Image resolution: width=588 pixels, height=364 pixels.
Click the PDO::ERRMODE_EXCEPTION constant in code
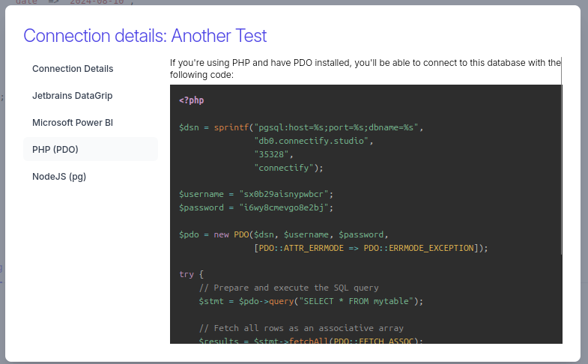(419, 248)
